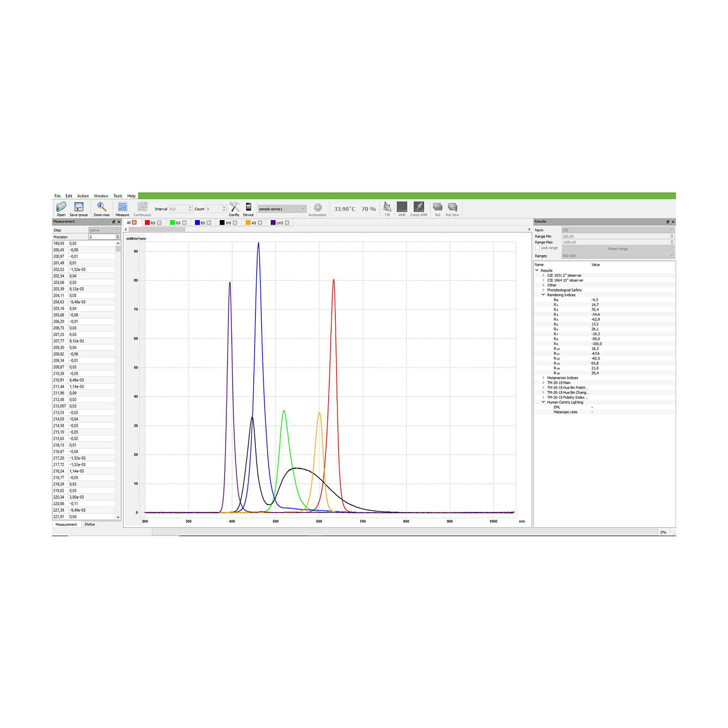Close the R5 spectrum tab
This screenshot has height=728, width=728.
pos(159,223)
